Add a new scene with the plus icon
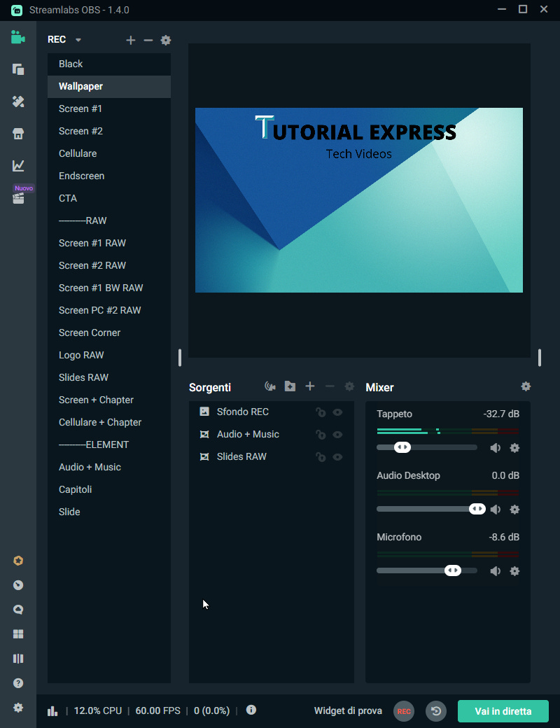Screen dimensions: 560x728 coord(130,41)
